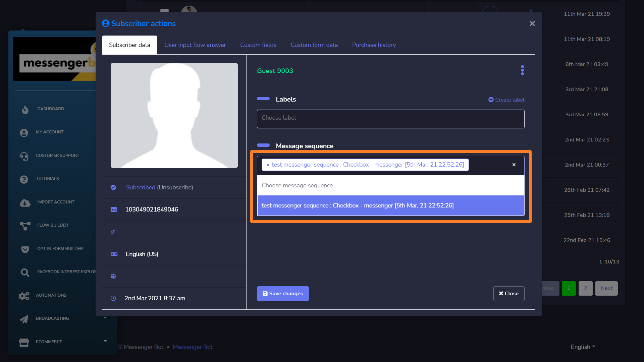Clear all message sequence selections

514,165
